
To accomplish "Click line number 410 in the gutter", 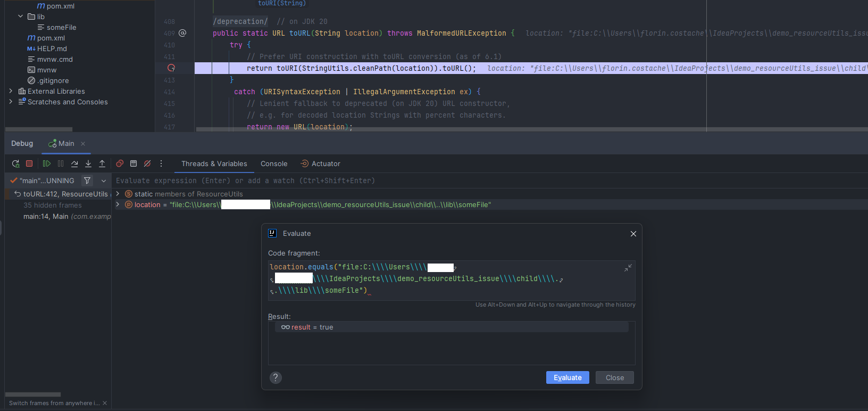I will (x=169, y=45).
